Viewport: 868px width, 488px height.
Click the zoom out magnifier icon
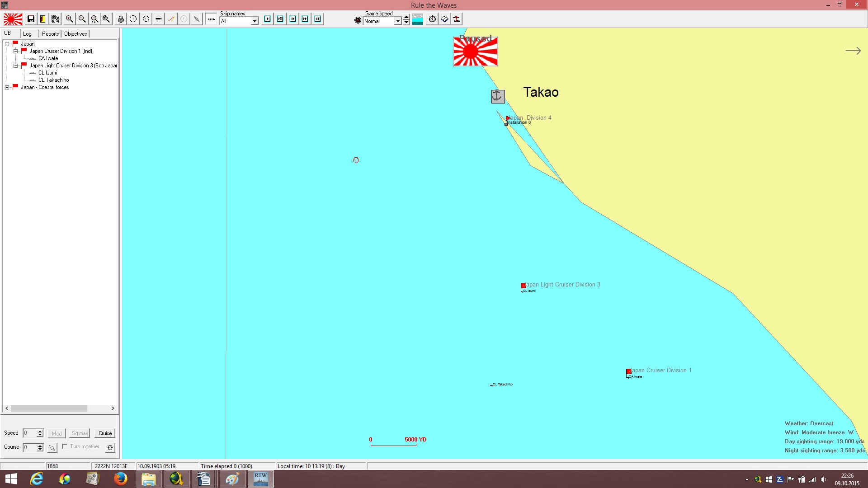82,19
